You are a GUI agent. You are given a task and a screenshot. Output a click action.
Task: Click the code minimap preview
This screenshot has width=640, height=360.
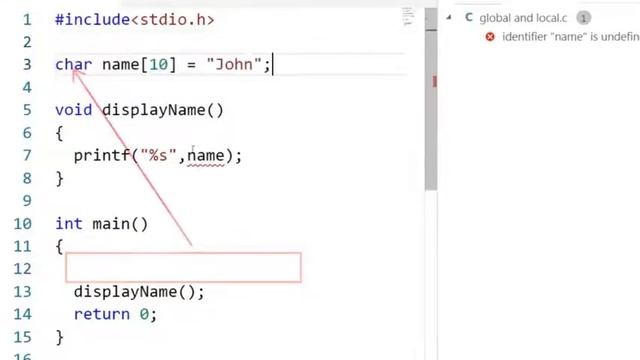(408, 16)
